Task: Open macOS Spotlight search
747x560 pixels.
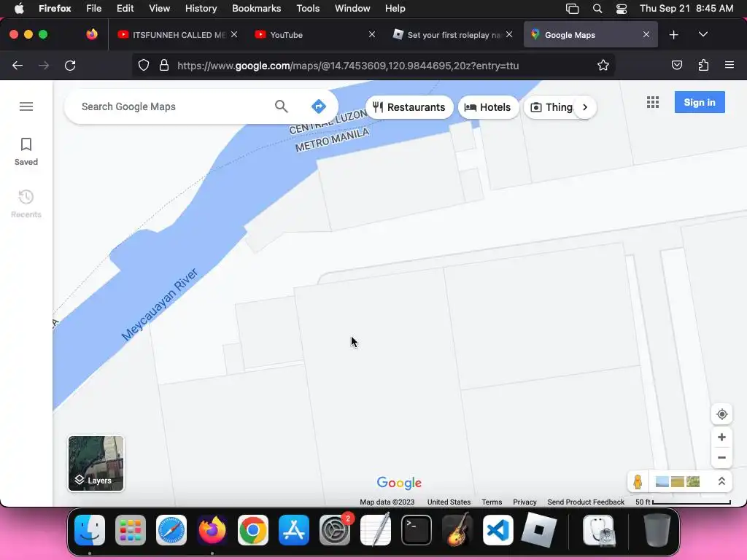Action: 597,9
